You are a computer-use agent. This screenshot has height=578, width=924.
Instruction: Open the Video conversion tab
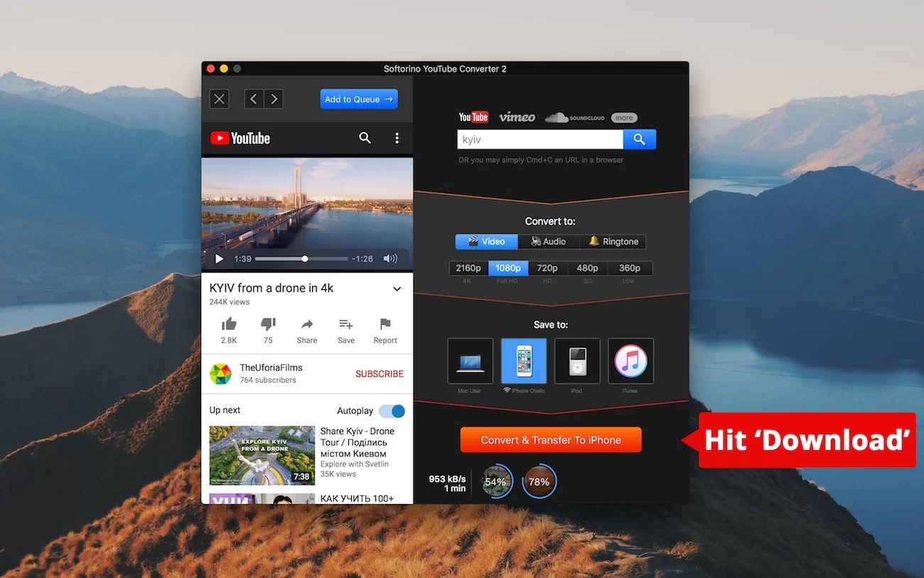point(486,241)
